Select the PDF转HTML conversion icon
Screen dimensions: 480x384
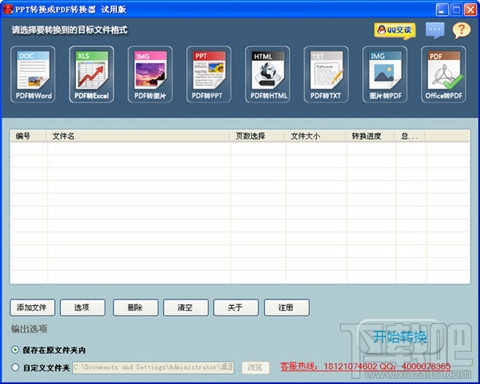(267, 74)
